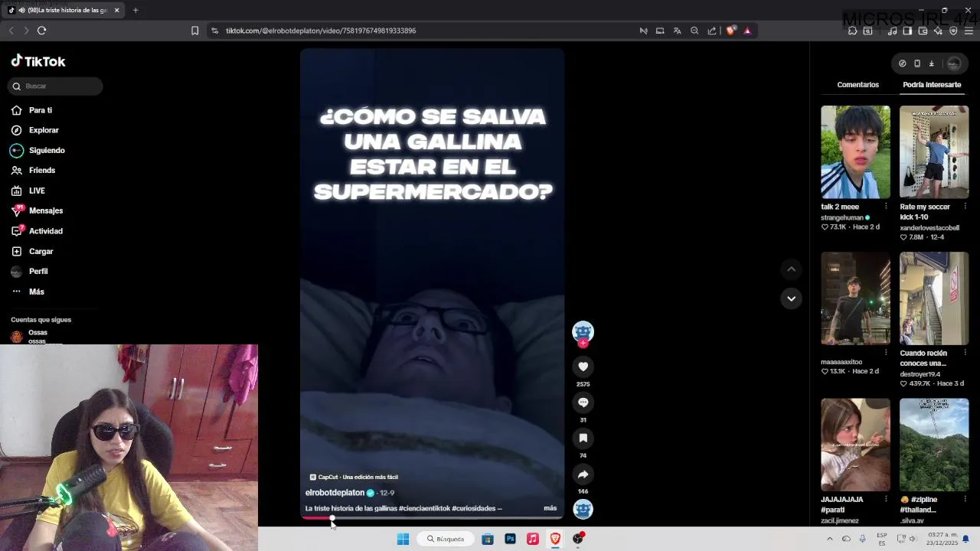Open the get-app phone icon in the top pill

(x=916, y=64)
